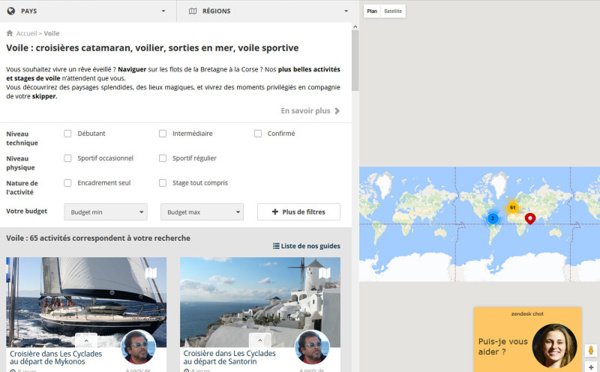Check the Intermédiaire checkbox
Viewport: 600px width, 372px height.
[x=163, y=134]
